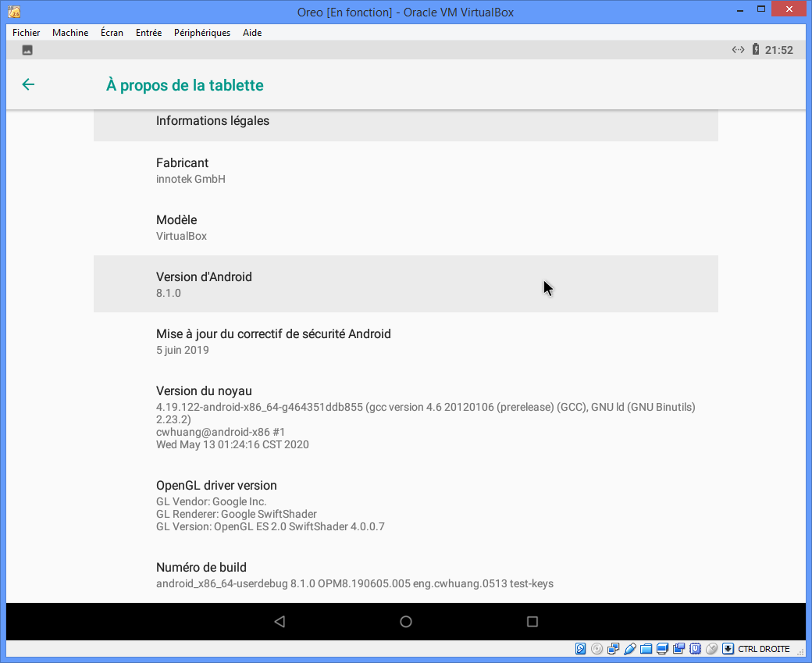Click the CTRL DROITE host key label
Viewport: 812px width, 663px height.
[x=764, y=649]
